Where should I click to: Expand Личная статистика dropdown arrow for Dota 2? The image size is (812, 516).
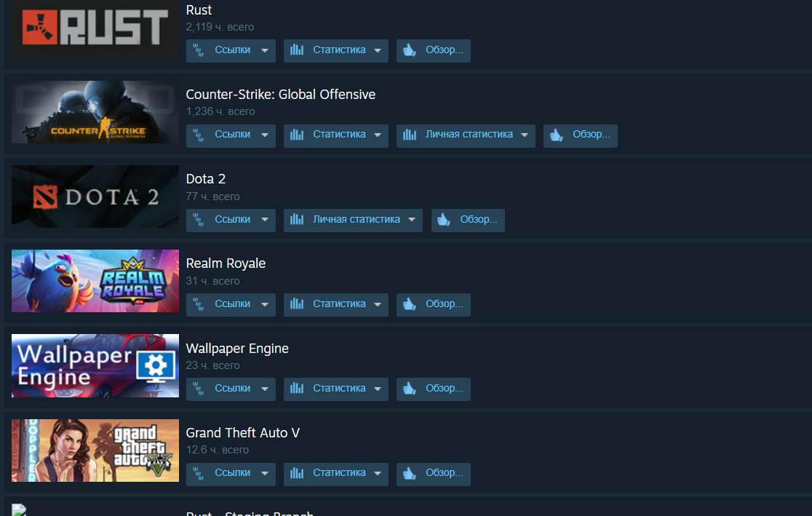[x=412, y=220]
